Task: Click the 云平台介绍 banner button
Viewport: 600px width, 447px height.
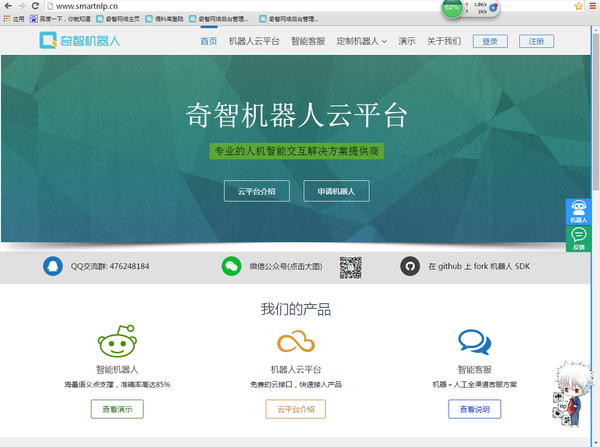Action: click(x=257, y=191)
